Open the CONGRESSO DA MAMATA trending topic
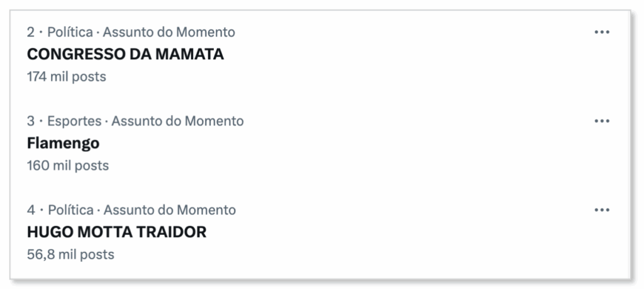 (125, 55)
